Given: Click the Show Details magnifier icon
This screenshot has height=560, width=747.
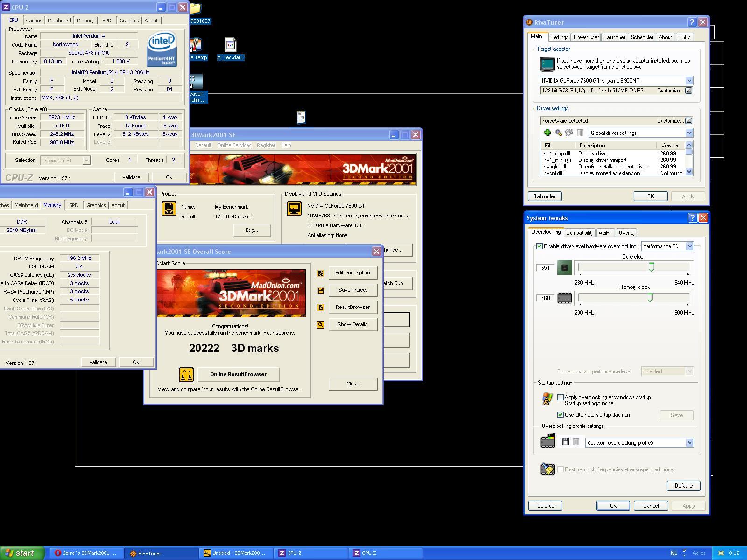Looking at the screenshot, I should [321, 325].
